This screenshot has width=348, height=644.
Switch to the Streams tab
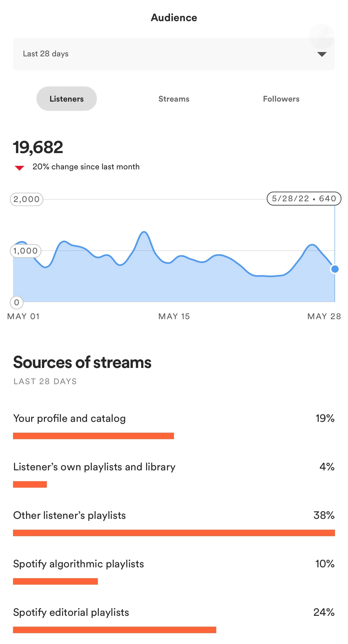(174, 99)
